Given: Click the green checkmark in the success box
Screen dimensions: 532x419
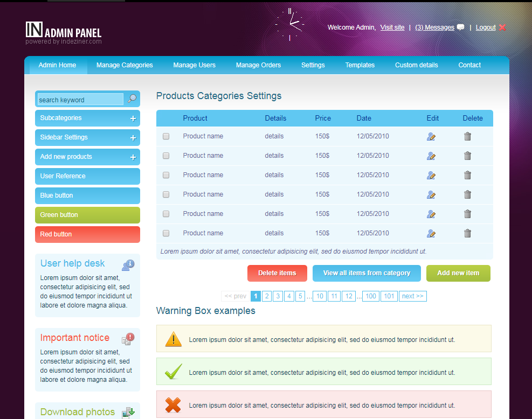Looking at the screenshot, I should coord(172,371).
